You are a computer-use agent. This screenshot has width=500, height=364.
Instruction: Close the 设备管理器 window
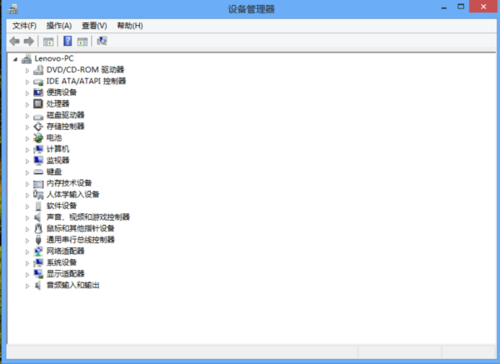[x=483, y=6]
